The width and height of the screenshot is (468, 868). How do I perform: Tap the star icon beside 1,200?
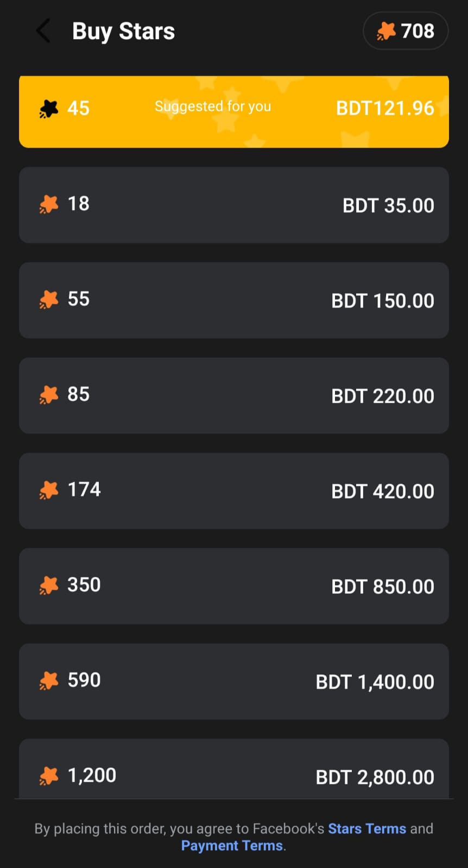click(49, 776)
